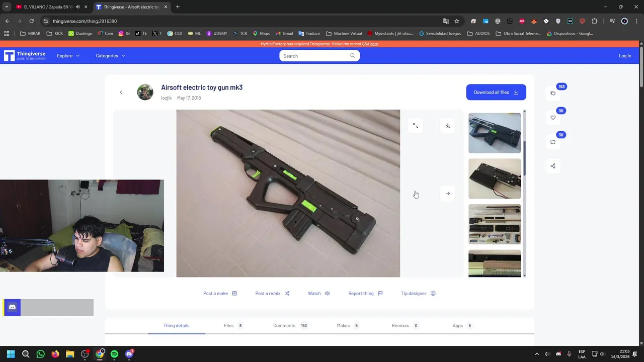This screenshot has width=644, height=362.
Task: Bookmark this page with star icon
Action: pyautogui.click(x=457, y=21)
